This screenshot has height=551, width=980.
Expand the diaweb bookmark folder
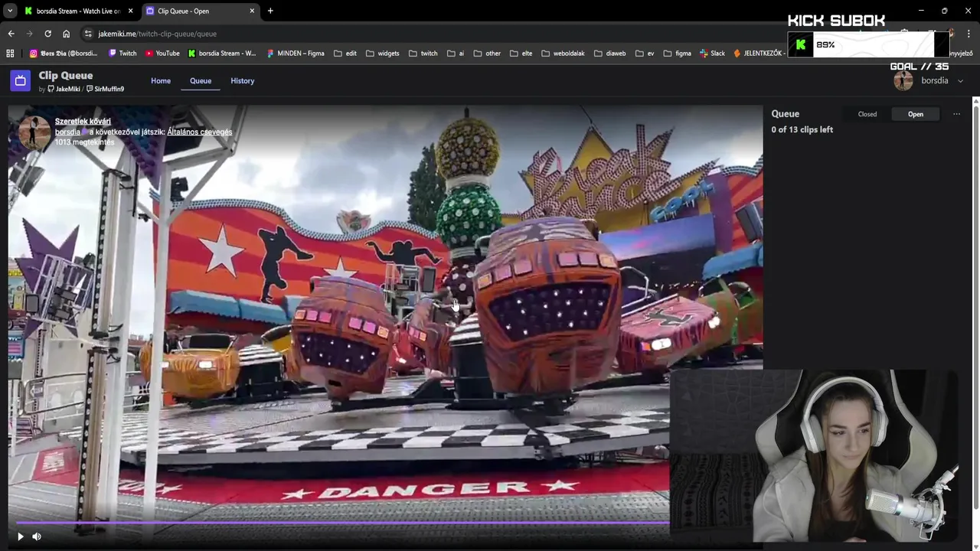(609, 54)
